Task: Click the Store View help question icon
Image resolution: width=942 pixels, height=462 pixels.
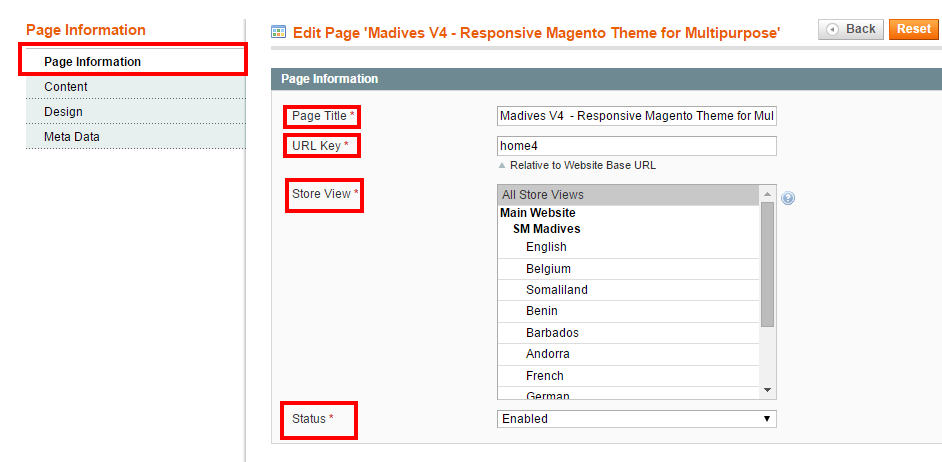Action: point(788,198)
